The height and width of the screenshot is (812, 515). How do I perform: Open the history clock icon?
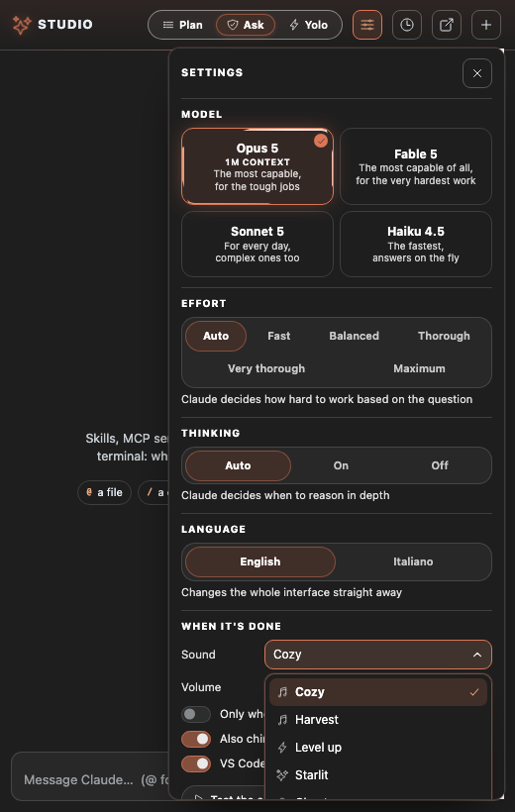[407, 25]
